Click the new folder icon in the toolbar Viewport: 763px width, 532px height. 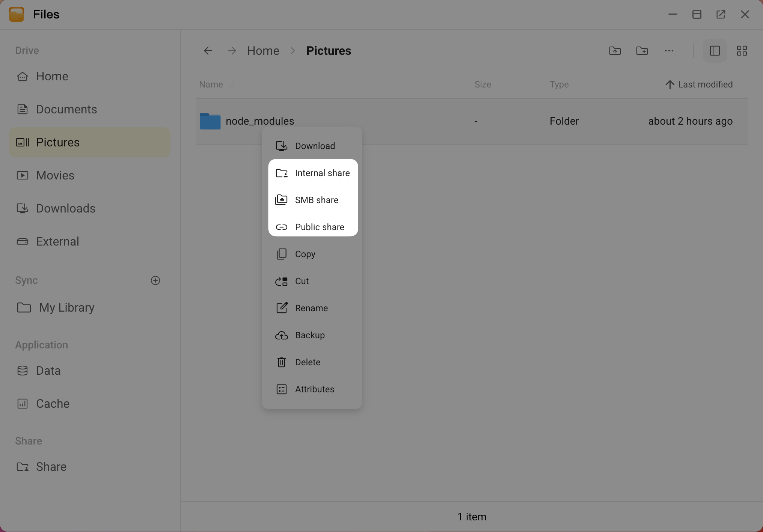click(x=642, y=50)
